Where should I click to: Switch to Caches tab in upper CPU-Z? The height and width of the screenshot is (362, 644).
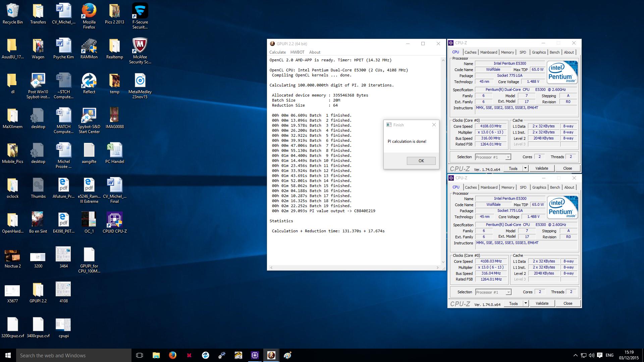pos(470,52)
